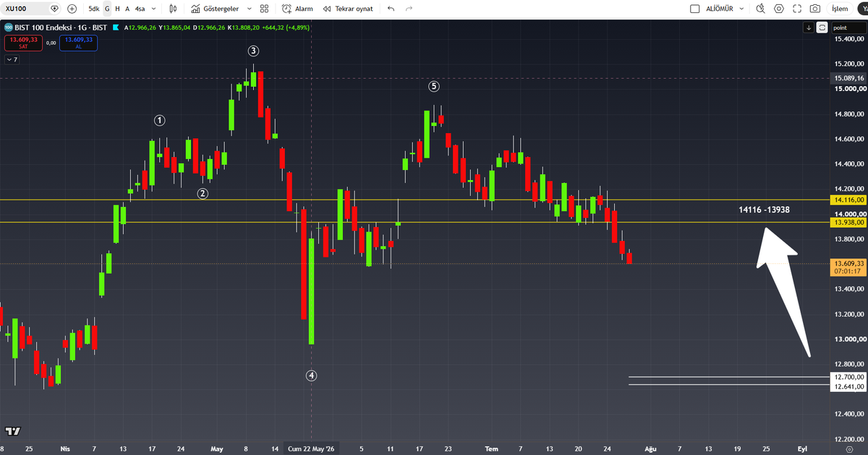Click the point input field
Image resolution: width=868 pixels, height=455 pixels.
(848, 27)
